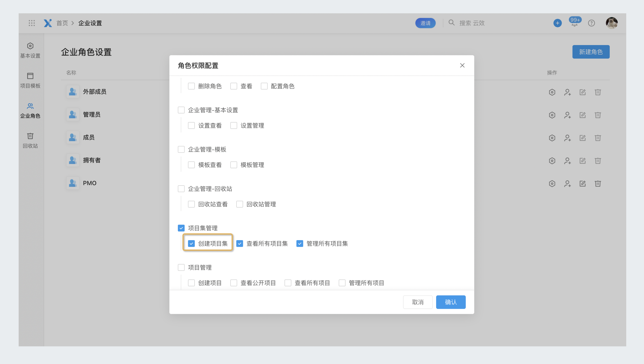Click the 取消 cancel button
Viewport: 644px width, 364px height.
(x=418, y=302)
